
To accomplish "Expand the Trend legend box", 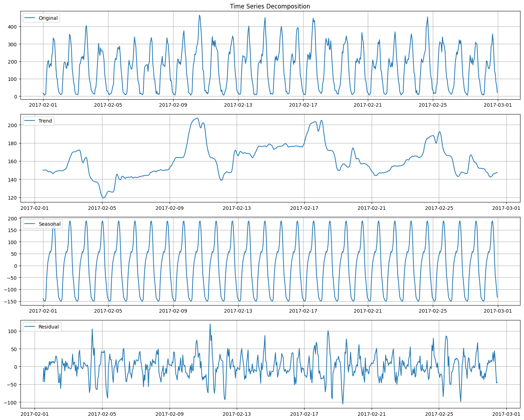I will pyautogui.click(x=39, y=121).
